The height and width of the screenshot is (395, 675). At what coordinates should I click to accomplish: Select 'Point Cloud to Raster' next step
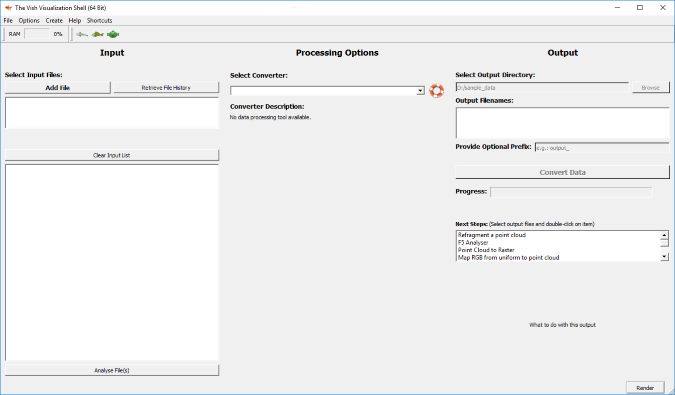[486, 250]
